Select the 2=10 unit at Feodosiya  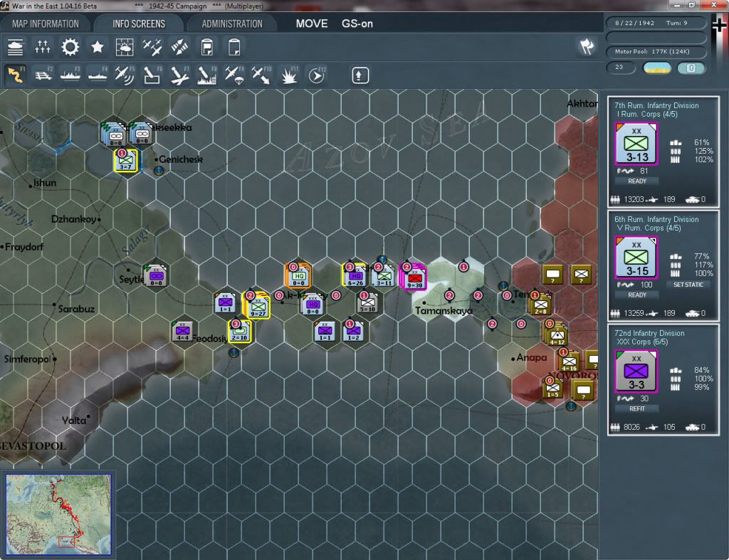(x=240, y=332)
